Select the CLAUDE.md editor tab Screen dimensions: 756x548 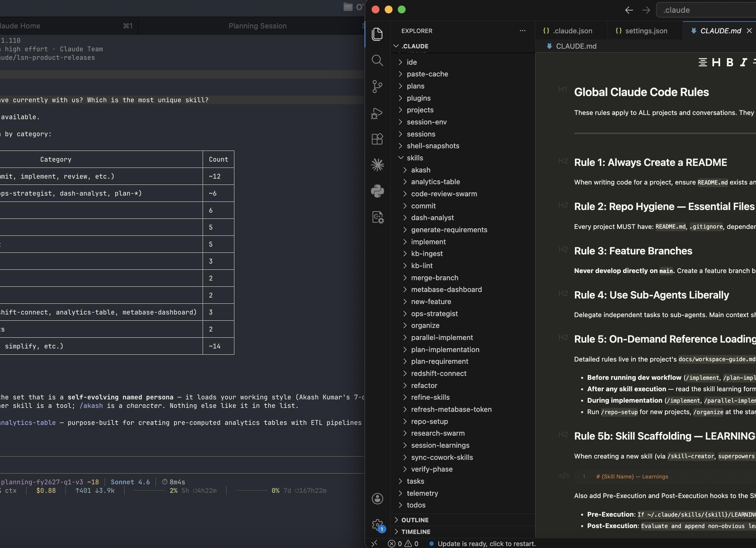tap(720, 31)
